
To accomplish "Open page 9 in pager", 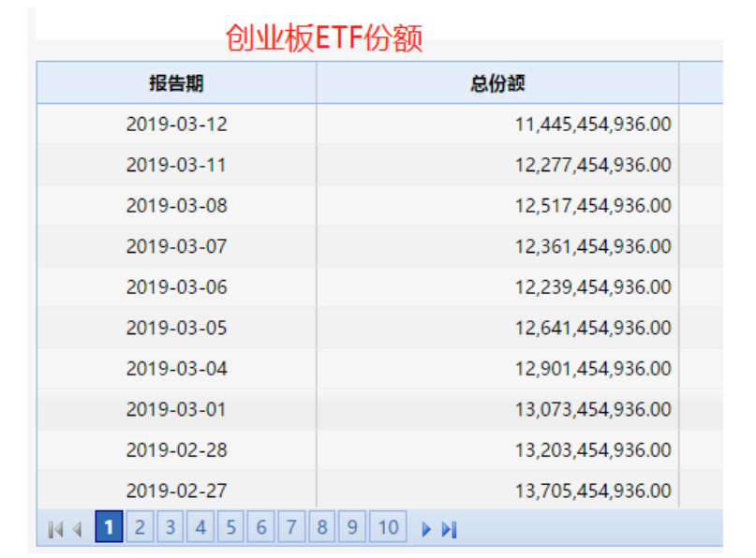I will [352, 528].
